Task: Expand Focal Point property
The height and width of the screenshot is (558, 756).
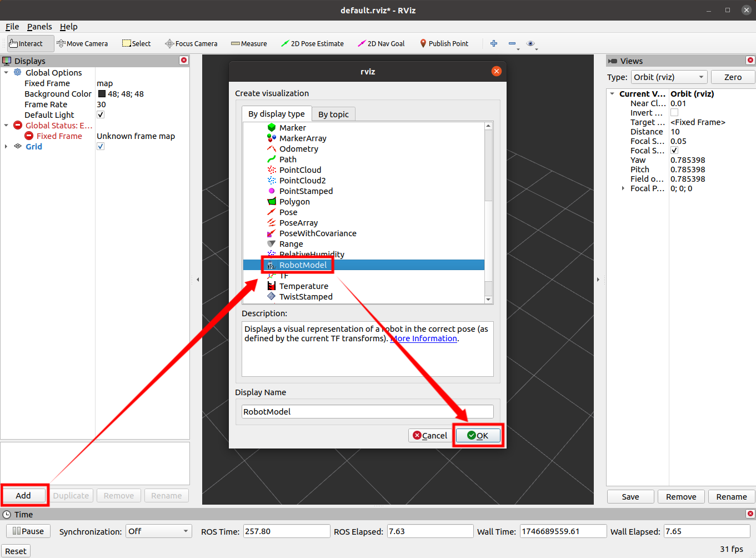Action: 623,188
